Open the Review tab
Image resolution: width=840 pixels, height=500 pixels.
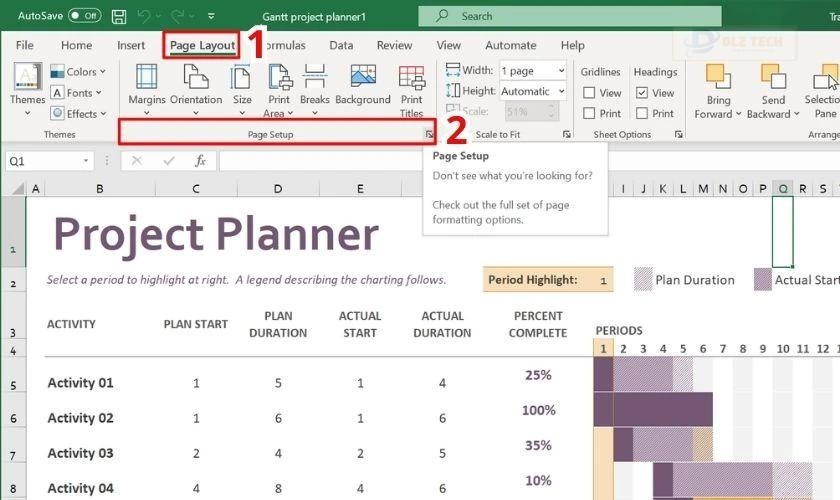point(394,45)
